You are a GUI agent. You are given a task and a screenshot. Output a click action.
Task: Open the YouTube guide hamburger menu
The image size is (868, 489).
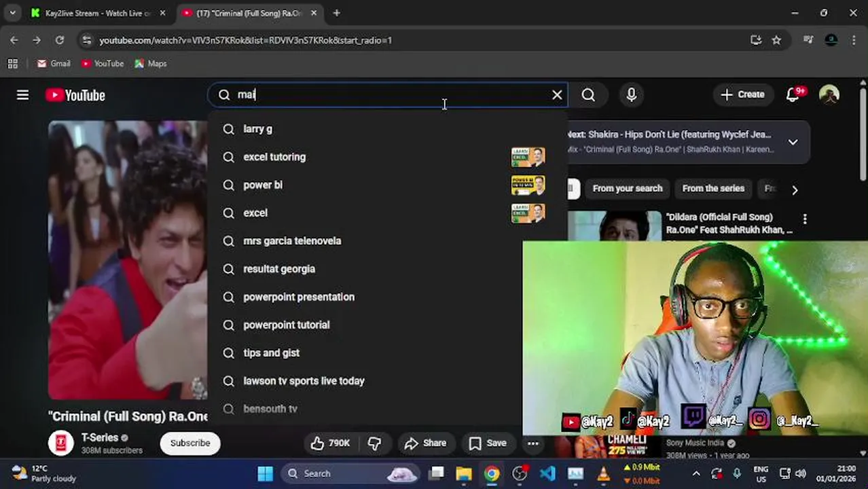click(22, 95)
